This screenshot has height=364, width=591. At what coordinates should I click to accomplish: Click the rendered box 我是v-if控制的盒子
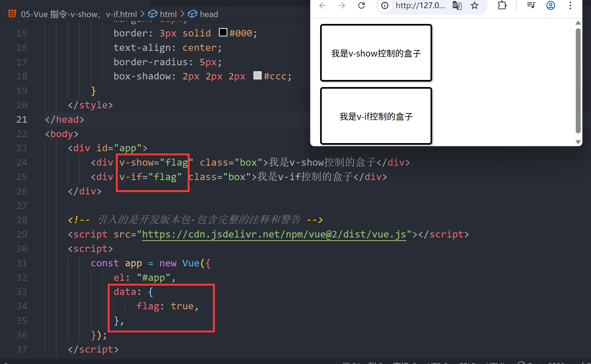click(x=376, y=116)
